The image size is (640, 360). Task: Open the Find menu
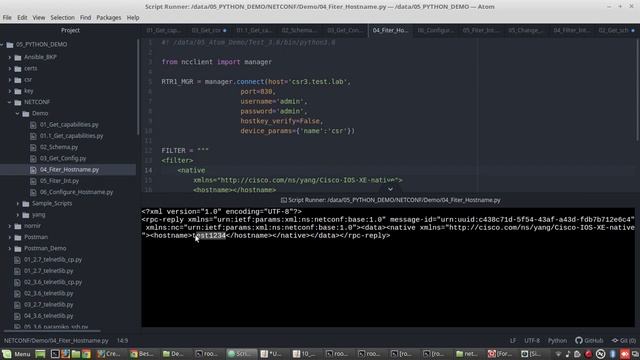[x=85, y=18]
